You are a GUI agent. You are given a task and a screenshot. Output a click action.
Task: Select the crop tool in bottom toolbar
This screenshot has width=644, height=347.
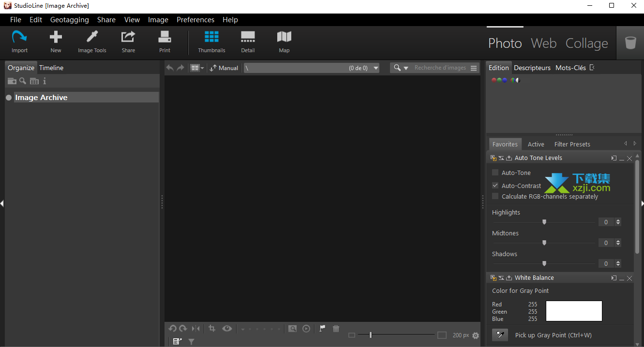[212, 329]
